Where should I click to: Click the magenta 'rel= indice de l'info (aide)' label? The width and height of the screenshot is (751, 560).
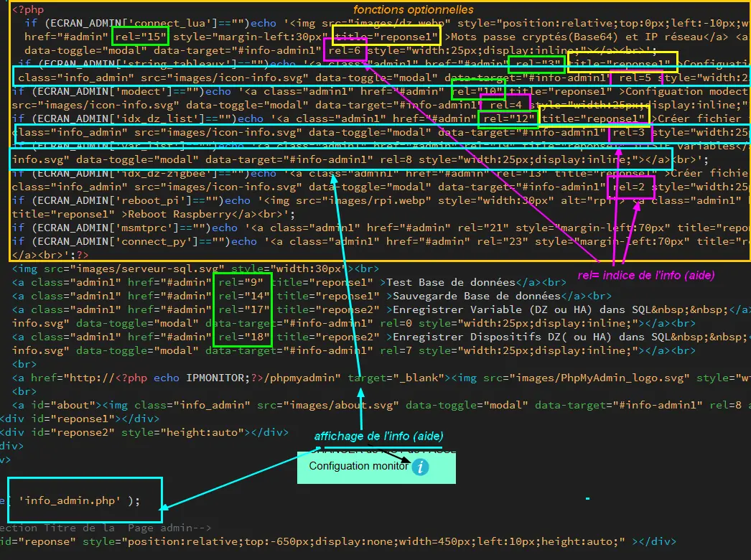coord(646,276)
